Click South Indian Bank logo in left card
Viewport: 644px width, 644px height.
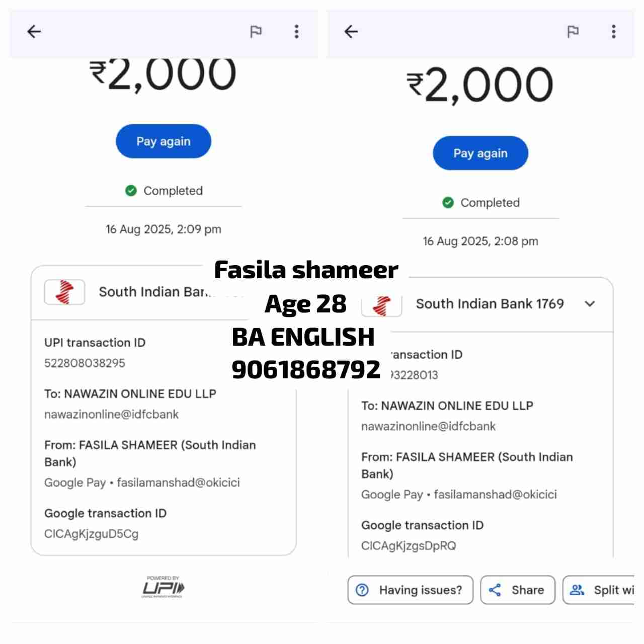point(64,292)
